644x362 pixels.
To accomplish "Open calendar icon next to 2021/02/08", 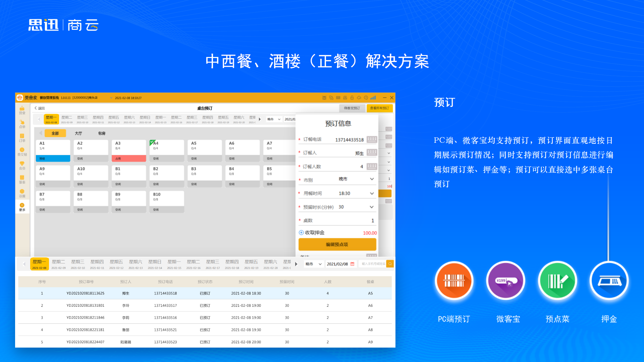I will click(x=352, y=264).
